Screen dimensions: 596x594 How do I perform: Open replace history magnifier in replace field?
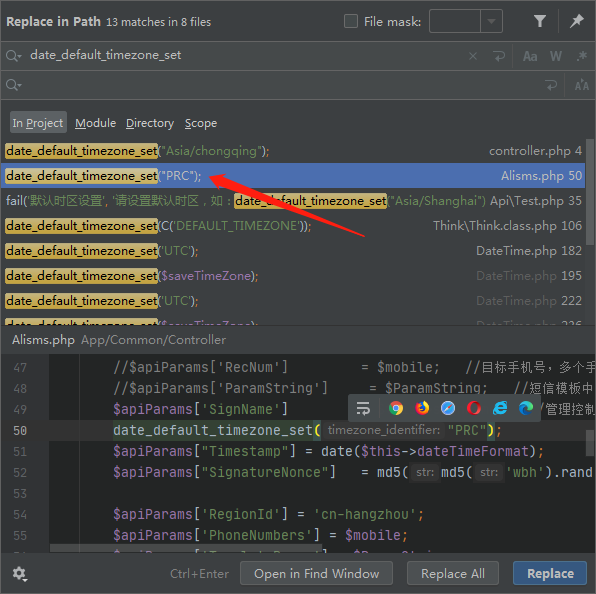pyautogui.click(x=14, y=84)
